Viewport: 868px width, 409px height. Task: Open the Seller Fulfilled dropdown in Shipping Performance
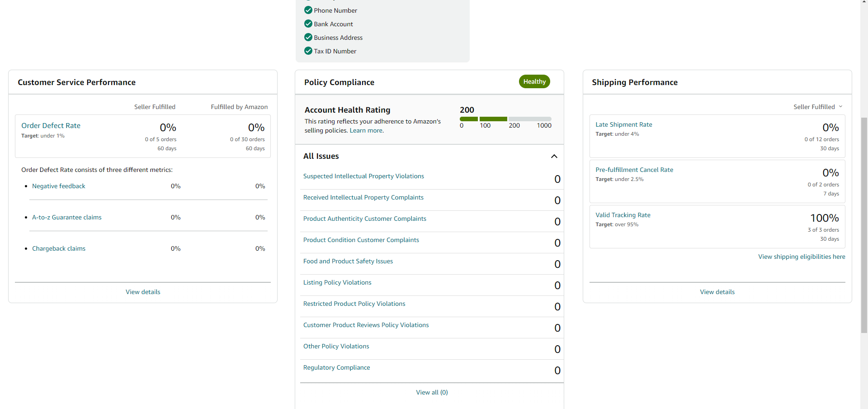tap(818, 107)
